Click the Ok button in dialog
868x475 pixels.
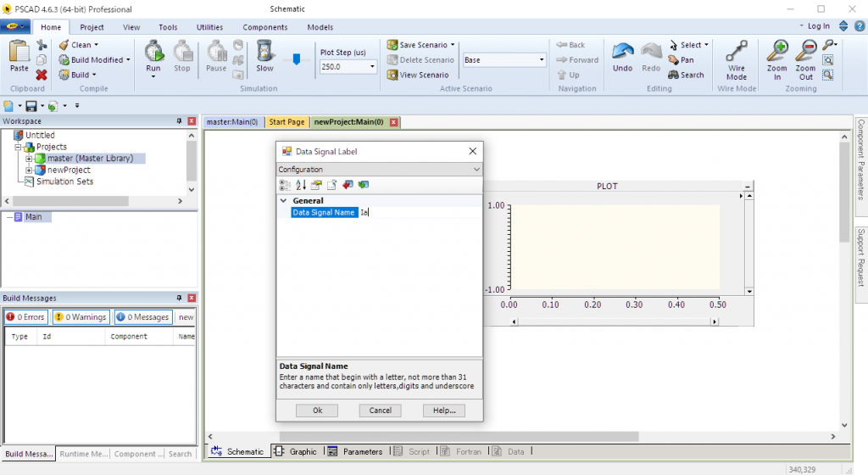317,411
